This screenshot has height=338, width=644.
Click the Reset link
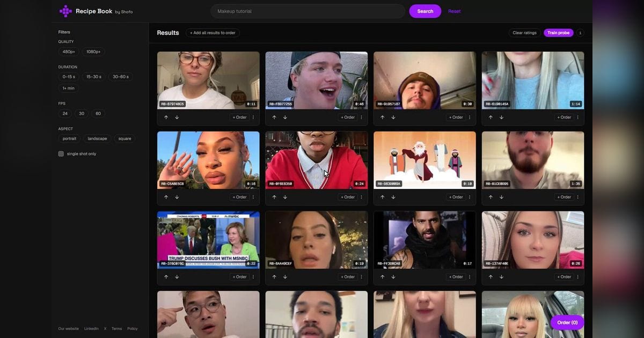point(454,11)
